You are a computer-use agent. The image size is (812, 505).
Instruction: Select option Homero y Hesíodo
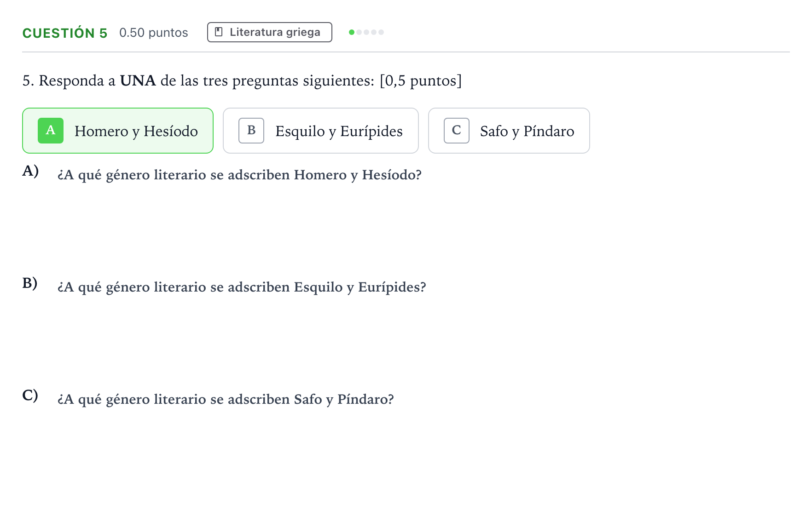(118, 131)
